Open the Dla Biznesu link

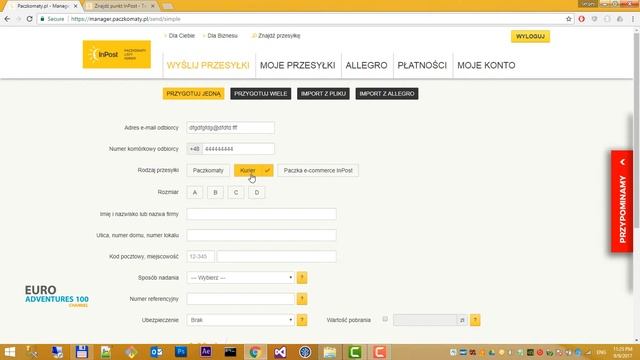pyautogui.click(x=222, y=36)
